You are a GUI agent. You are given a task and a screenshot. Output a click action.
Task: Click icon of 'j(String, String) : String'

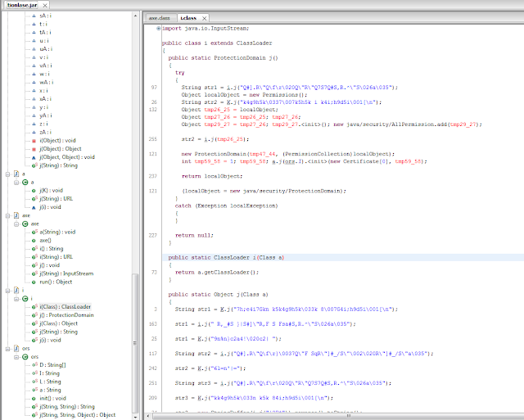[34, 407]
